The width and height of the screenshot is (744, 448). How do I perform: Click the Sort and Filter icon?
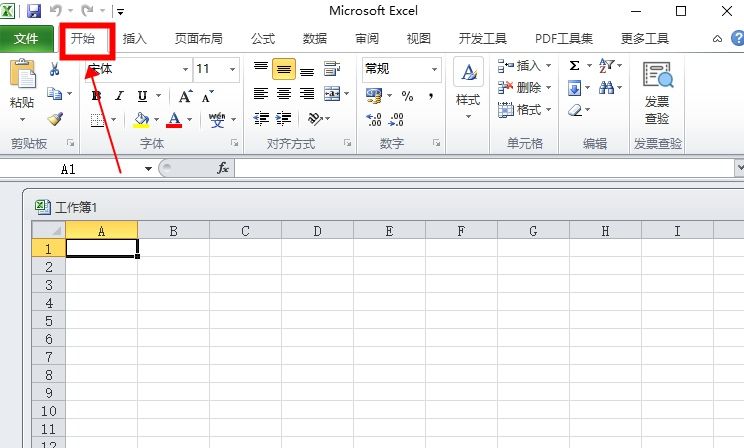(606, 65)
